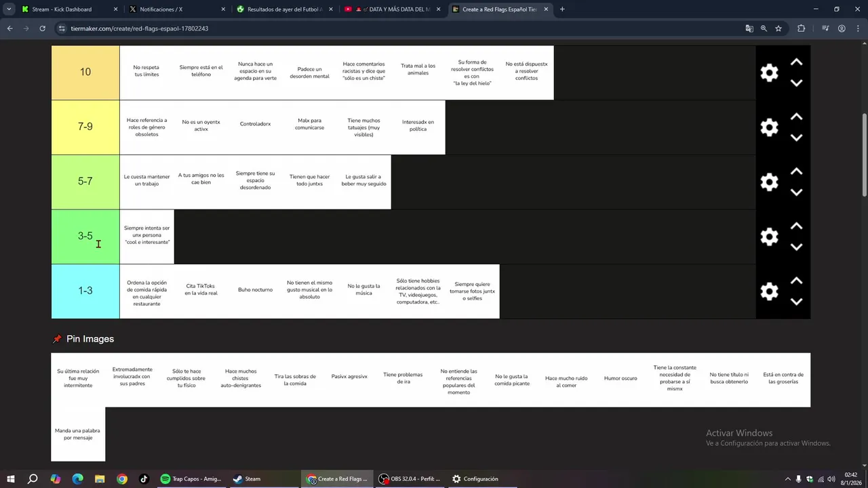Open the taskbar clock and date

point(850,479)
